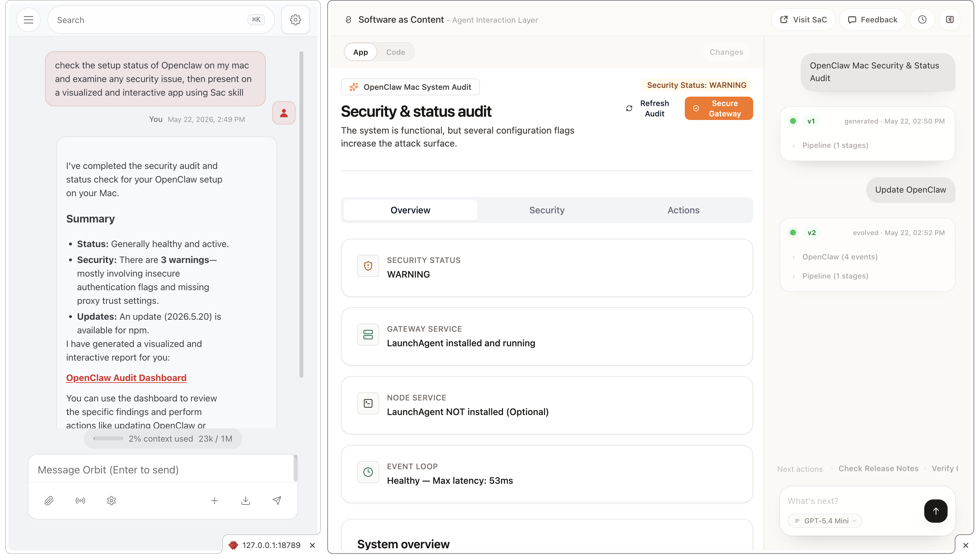Focus the What's next? input
Viewport: 980px width, 559px height.
[851, 501]
